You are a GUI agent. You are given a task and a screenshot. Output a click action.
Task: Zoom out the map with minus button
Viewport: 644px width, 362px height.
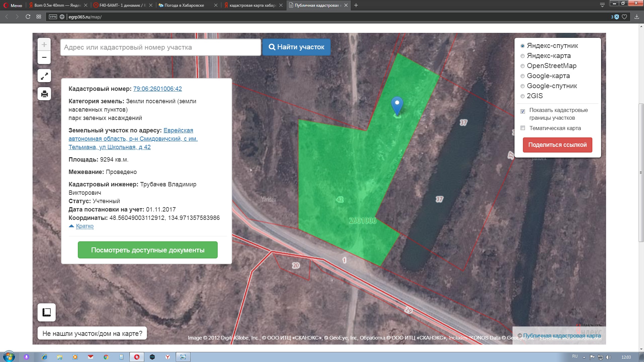44,58
